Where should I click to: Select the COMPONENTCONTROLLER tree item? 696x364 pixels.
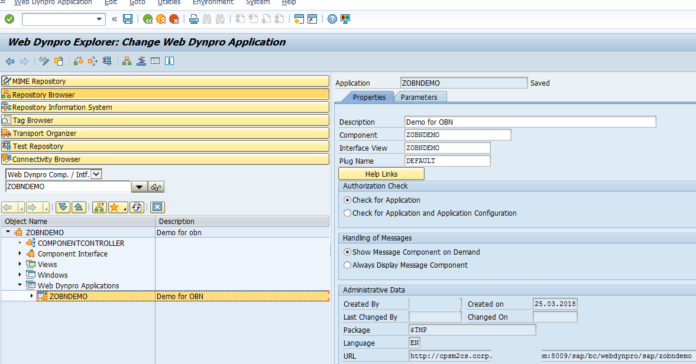click(81, 243)
